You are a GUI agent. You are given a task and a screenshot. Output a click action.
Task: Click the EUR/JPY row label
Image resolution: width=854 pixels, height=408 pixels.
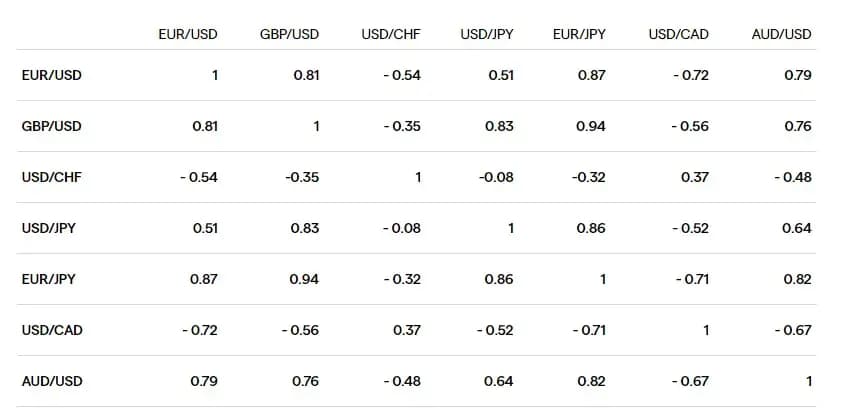(x=49, y=279)
